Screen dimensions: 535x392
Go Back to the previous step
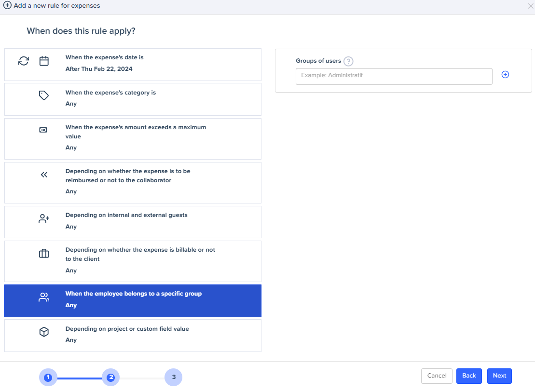pos(469,376)
